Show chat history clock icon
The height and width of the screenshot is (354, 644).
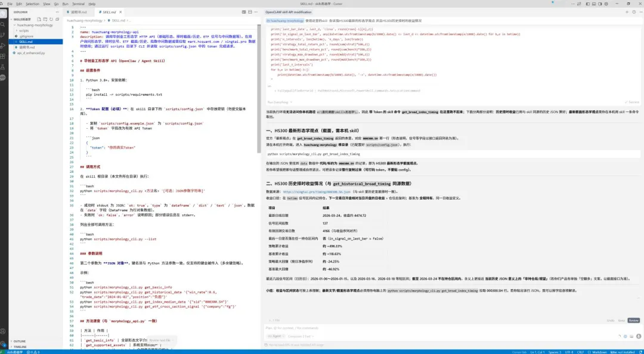pyautogui.click(x=633, y=13)
